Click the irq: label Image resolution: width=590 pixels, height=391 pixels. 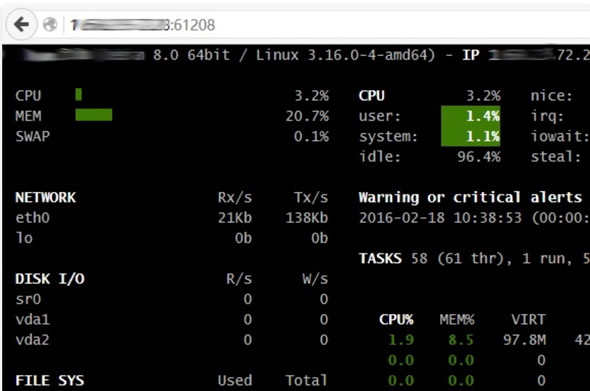point(547,116)
